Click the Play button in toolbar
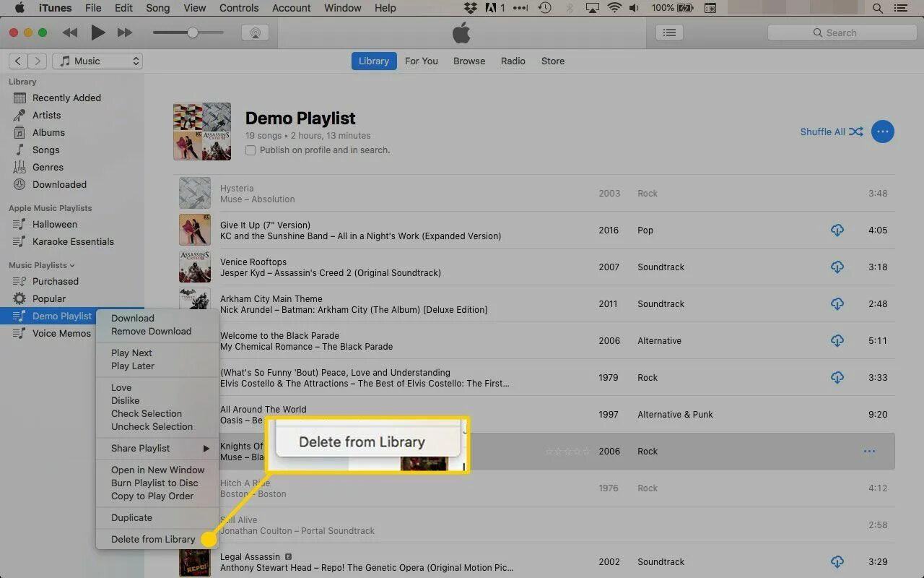924x578 pixels. pos(98,33)
